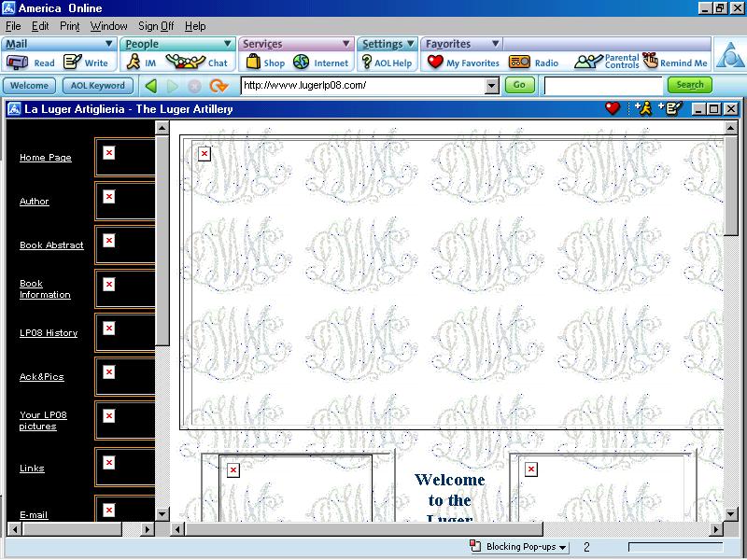The image size is (747, 560).
Task: Open Your LP08 pictures link
Action: coord(43,421)
